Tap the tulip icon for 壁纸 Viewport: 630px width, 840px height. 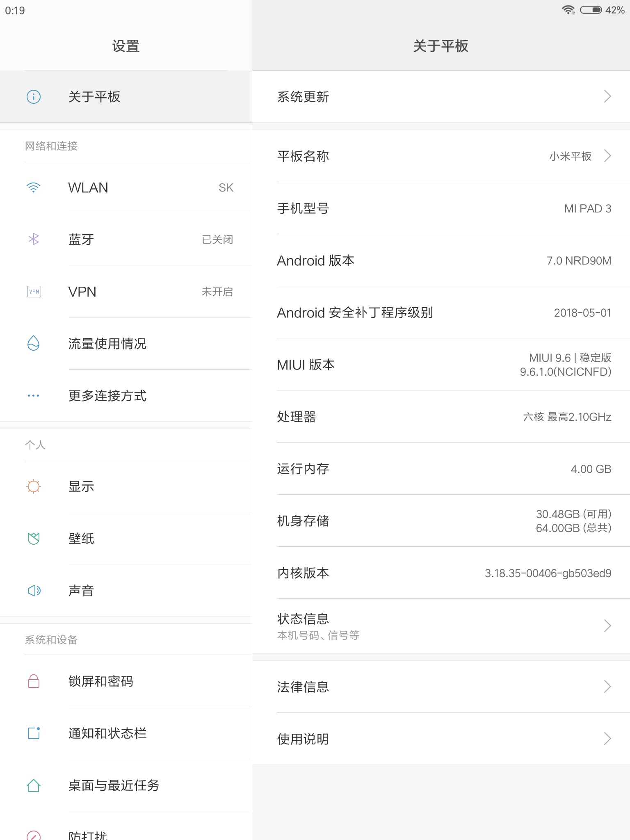point(34,538)
